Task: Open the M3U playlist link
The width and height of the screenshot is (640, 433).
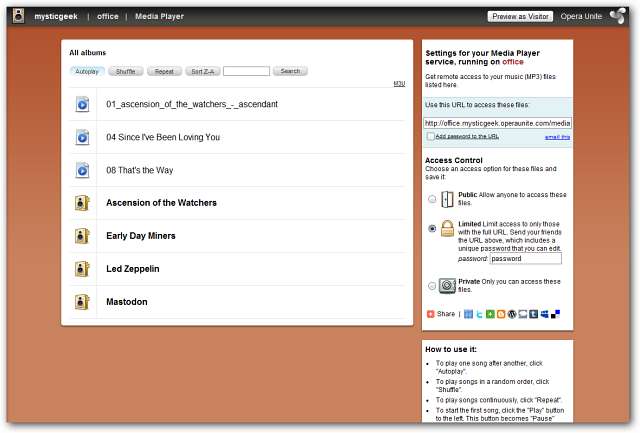Action: click(399, 83)
